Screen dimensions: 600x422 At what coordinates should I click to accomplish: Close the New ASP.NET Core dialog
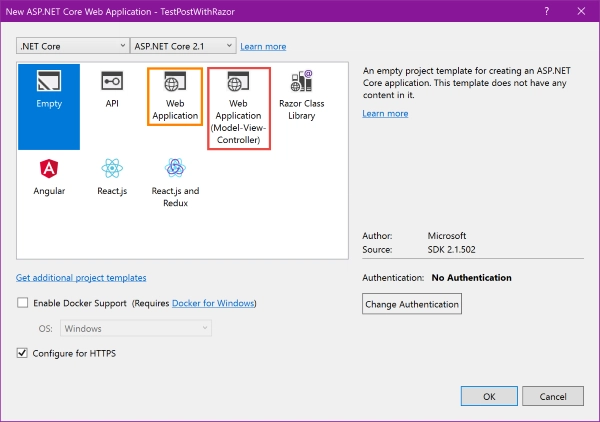581,11
